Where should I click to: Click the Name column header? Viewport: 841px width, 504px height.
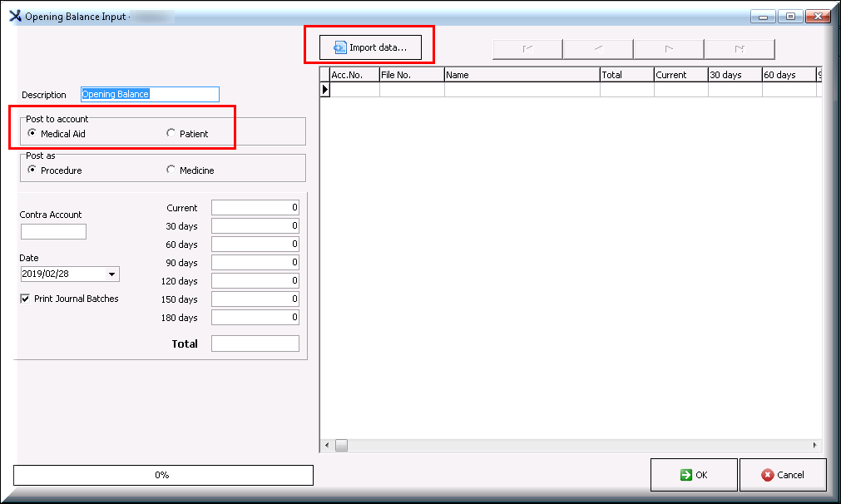522,75
